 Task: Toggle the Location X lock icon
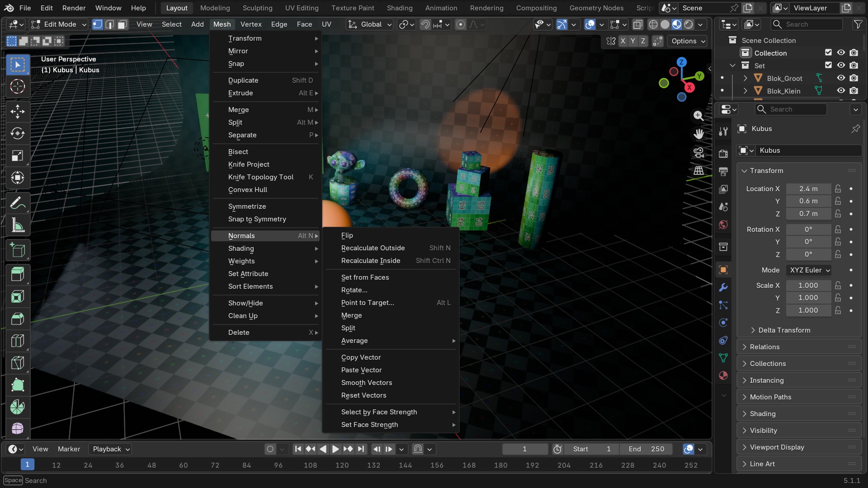(x=838, y=189)
